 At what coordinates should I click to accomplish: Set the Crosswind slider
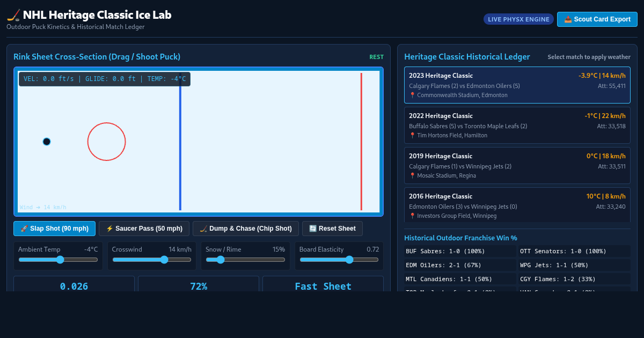click(152, 260)
